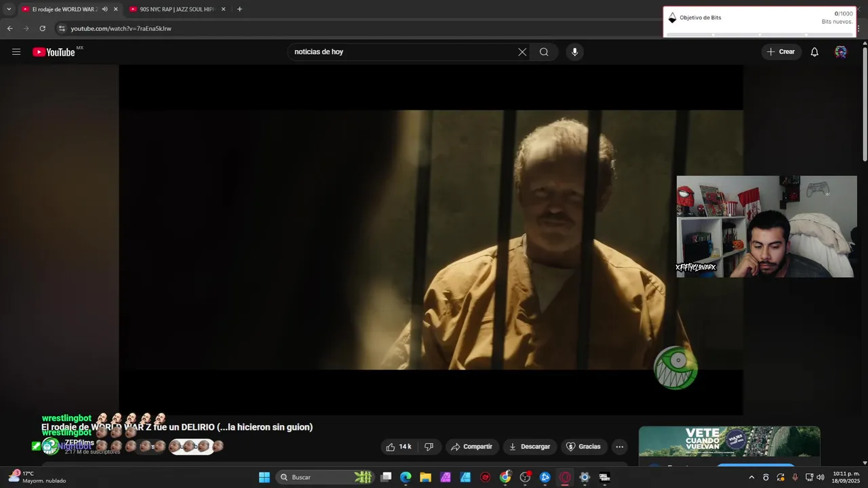Open network status tray icon
Image resolution: width=868 pixels, height=488 pixels.
pos(809,477)
